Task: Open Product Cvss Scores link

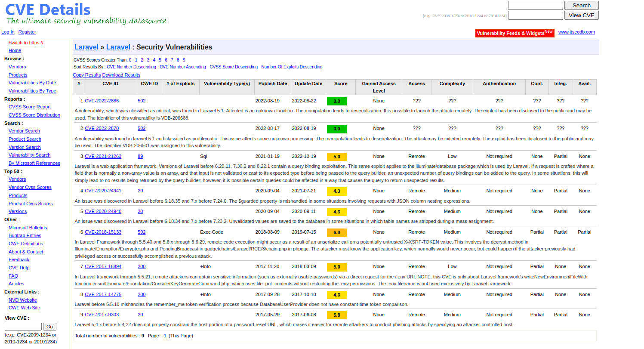Action: click(x=31, y=204)
